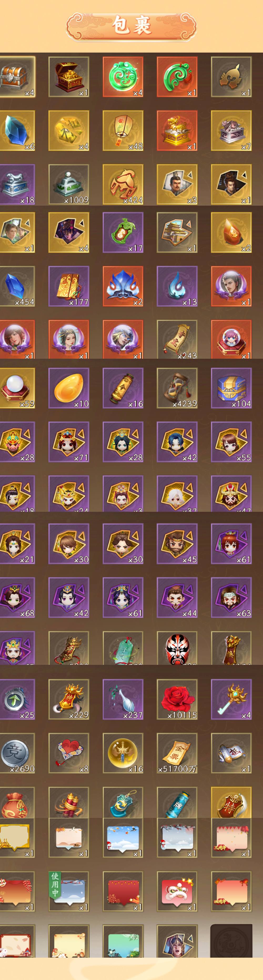Select the golden egg item x10
263x980 pixels.
(x=69, y=388)
